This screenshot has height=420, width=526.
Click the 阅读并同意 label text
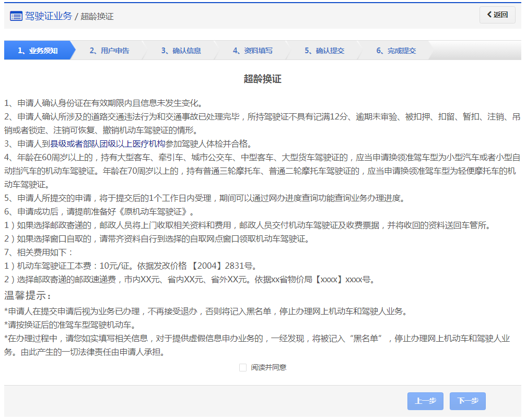[x=268, y=367]
